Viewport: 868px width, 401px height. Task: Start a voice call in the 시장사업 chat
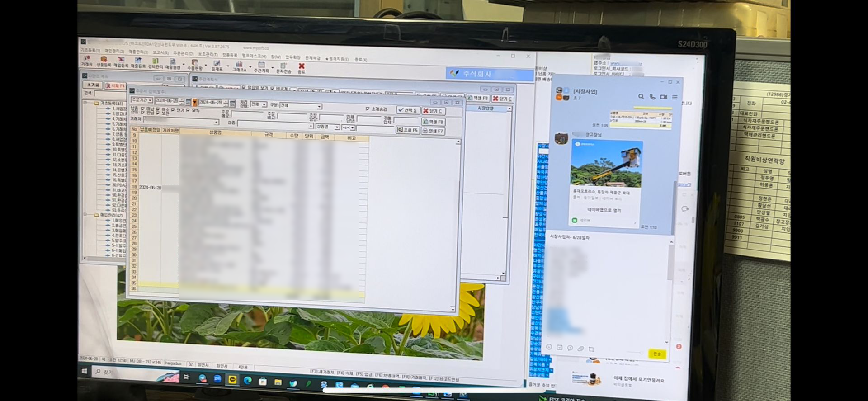[x=652, y=97]
